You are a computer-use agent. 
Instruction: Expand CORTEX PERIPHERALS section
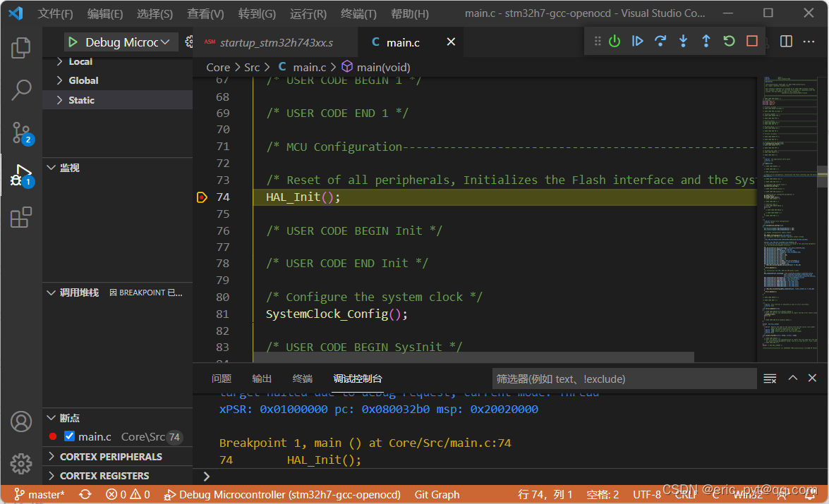[x=117, y=457]
